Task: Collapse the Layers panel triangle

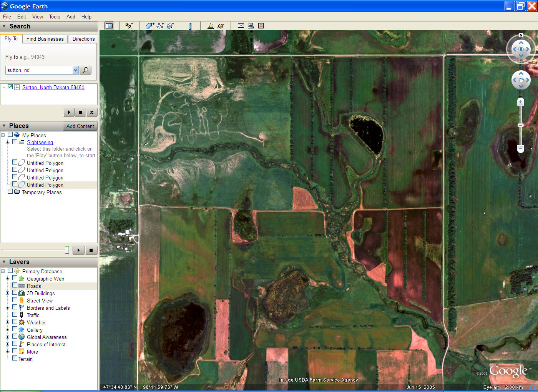Action: click(4, 262)
